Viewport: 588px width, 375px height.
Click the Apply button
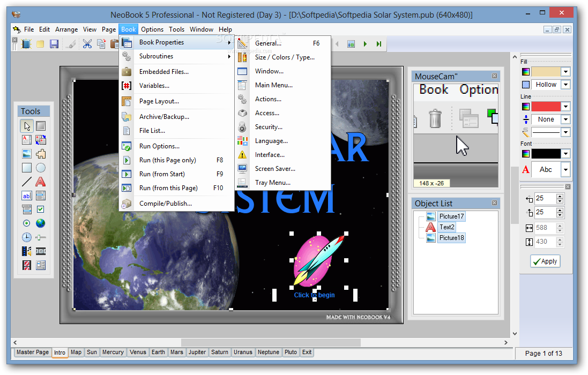coord(545,261)
